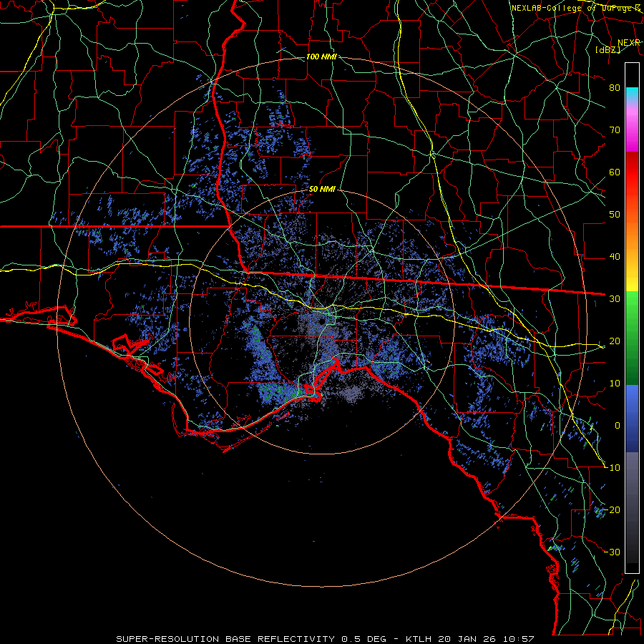Click the '100 NMI' range ring label
Image resolution: width=644 pixels, height=644 pixels.
[x=321, y=57]
